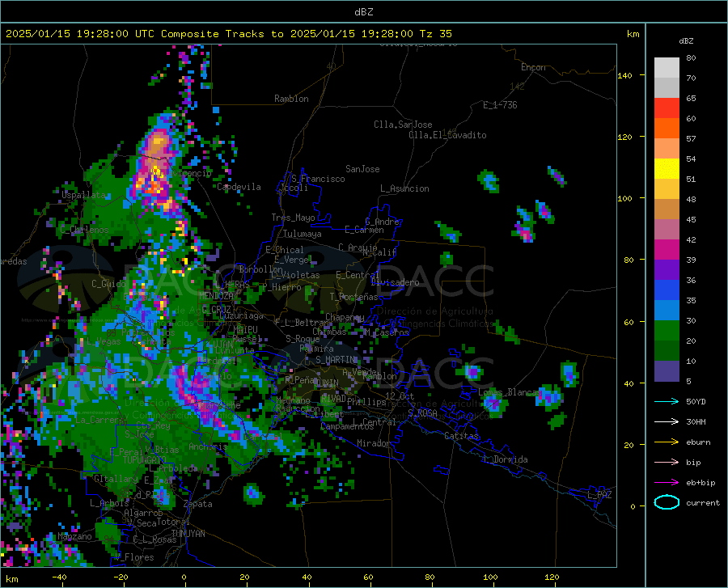
Task: Select the bright yellow swatch below 54 dBZ
Action: (x=667, y=169)
